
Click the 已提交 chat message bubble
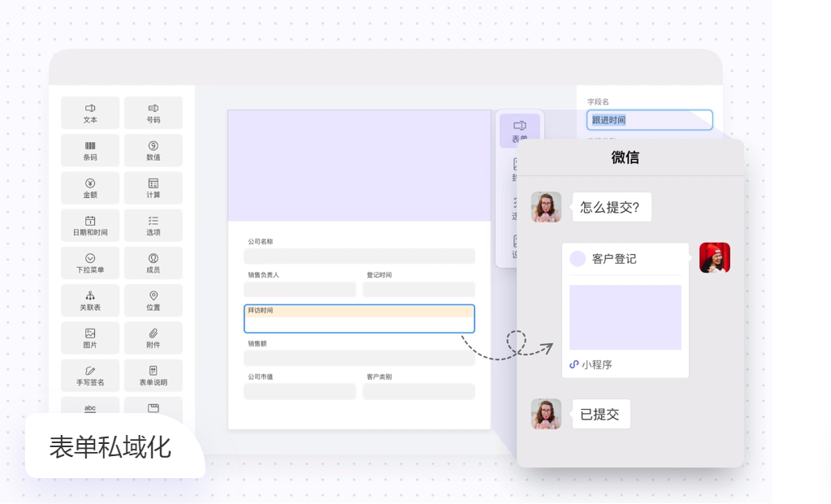600,414
